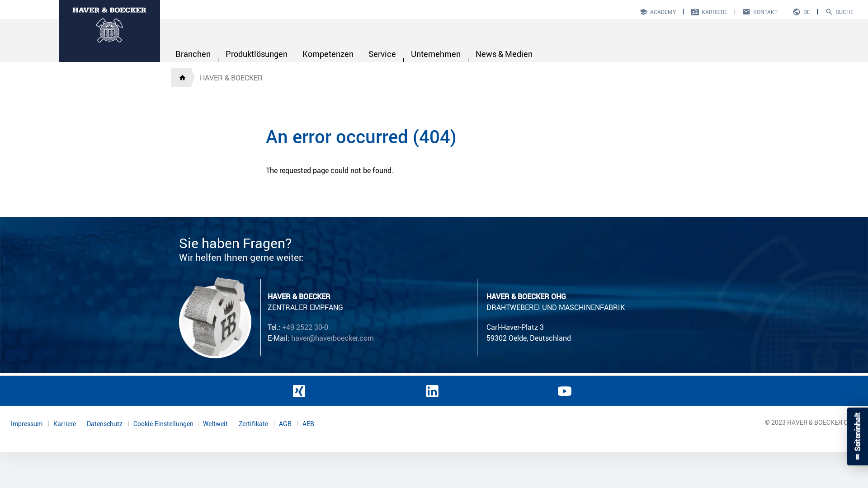Click the HAVER & BOECKER breadcrumb text

[231, 78]
